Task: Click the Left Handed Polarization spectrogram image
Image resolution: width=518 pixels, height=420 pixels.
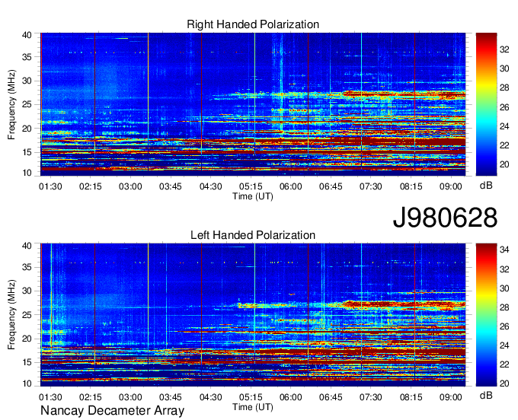Action: point(253,315)
